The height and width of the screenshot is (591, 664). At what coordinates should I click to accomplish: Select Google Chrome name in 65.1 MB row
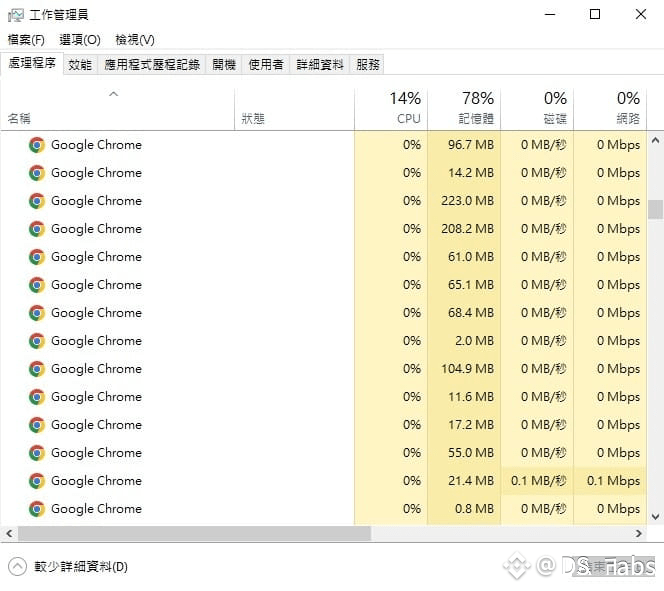97,285
